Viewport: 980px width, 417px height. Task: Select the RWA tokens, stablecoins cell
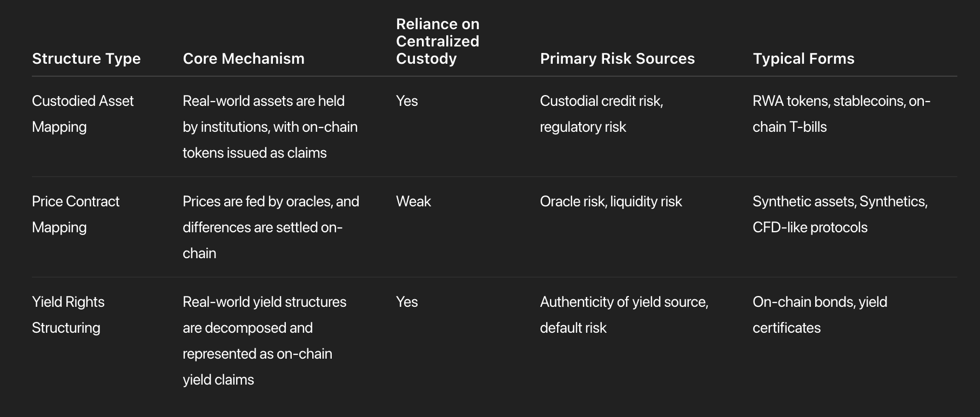click(841, 113)
